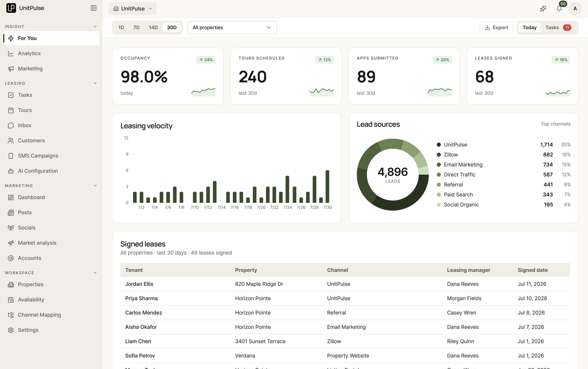Select the 30D time range
Image resolution: width=588 pixels, height=369 pixels.
point(172,28)
